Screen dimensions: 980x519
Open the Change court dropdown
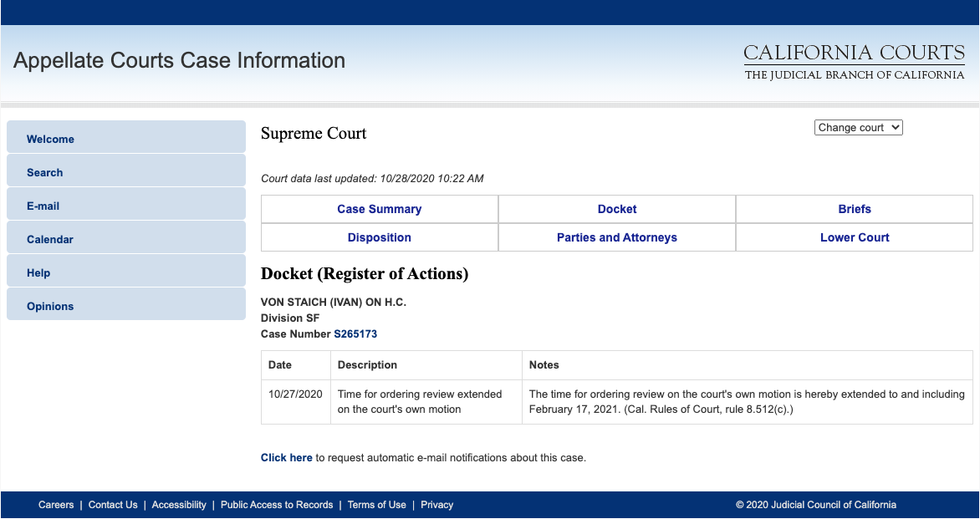pyautogui.click(x=858, y=128)
